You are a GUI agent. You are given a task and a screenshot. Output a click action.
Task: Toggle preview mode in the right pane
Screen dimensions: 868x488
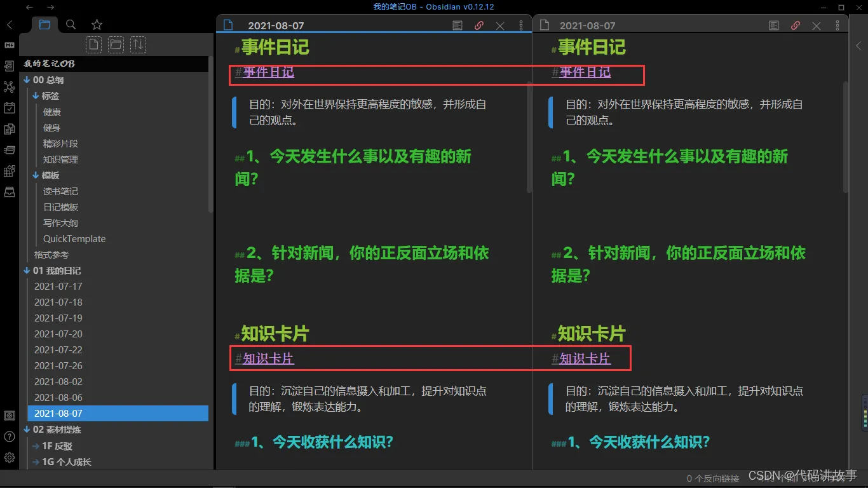[774, 25]
